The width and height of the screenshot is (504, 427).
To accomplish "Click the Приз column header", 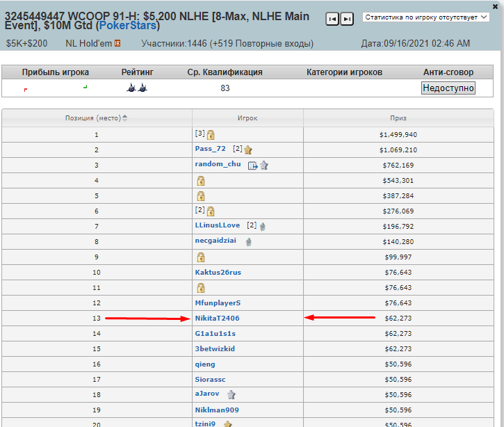I will [398, 118].
